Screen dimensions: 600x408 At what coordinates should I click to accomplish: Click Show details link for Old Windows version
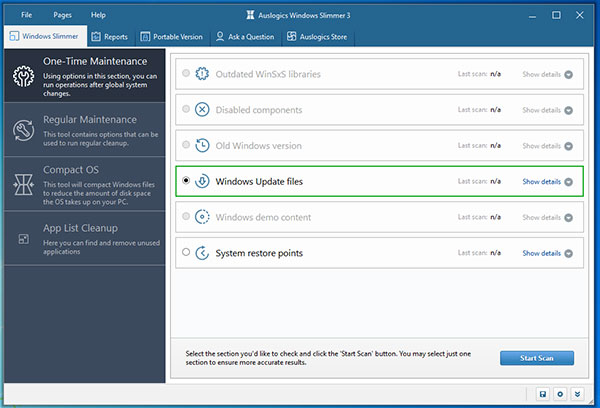click(x=541, y=146)
